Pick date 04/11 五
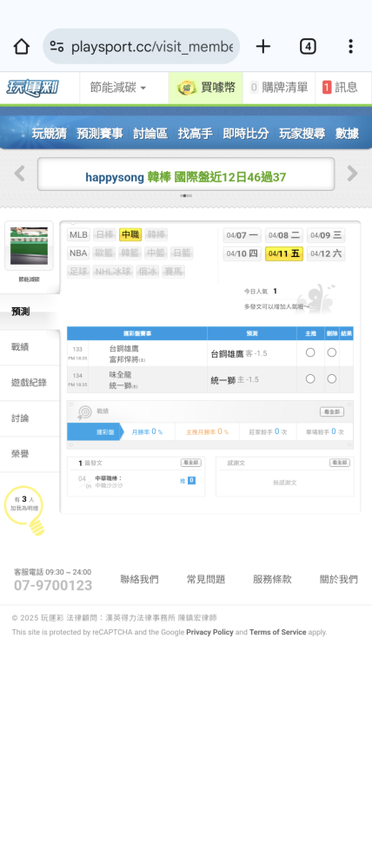The image size is (372, 868). pyautogui.click(x=284, y=253)
